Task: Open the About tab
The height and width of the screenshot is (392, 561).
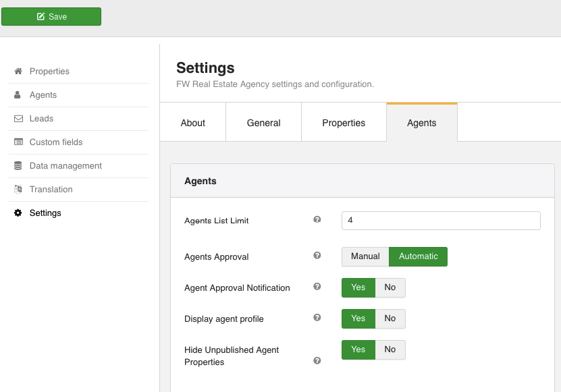Action: [193, 123]
